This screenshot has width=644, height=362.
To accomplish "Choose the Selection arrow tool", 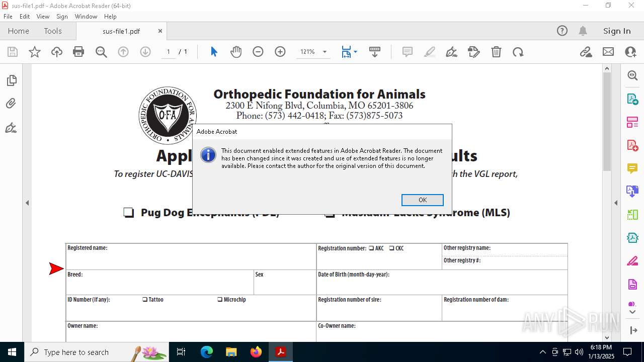I will click(214, 52).
